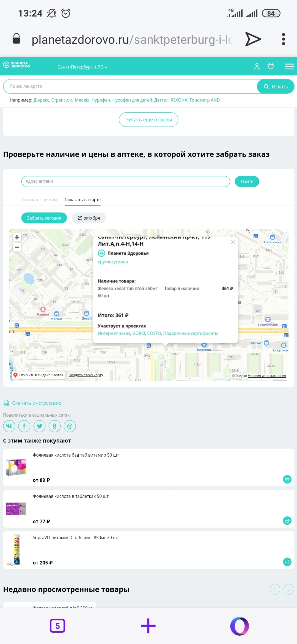The width and height of the screenshot is (297, 644).
Task: Expand the Санкт-Петербург и ЛО city selector
Action: click(82, 67)
